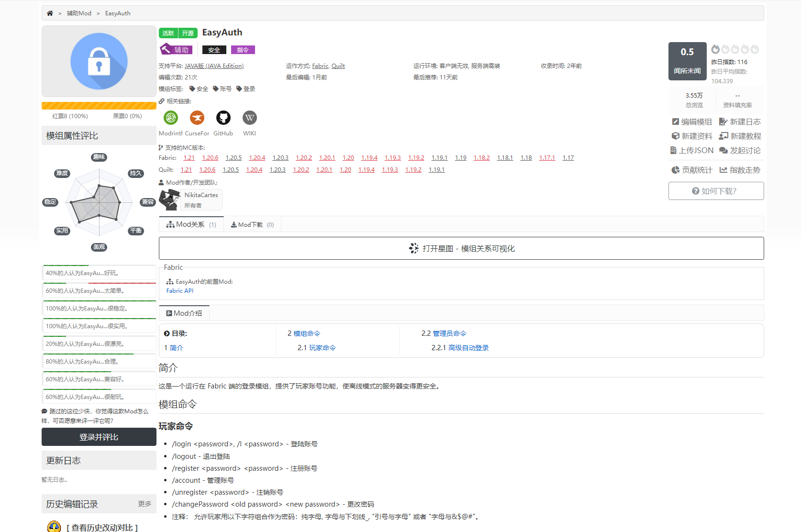The image size is (801, 532).
Task: Click the 登录 mod tag
Action: [245, 89]
